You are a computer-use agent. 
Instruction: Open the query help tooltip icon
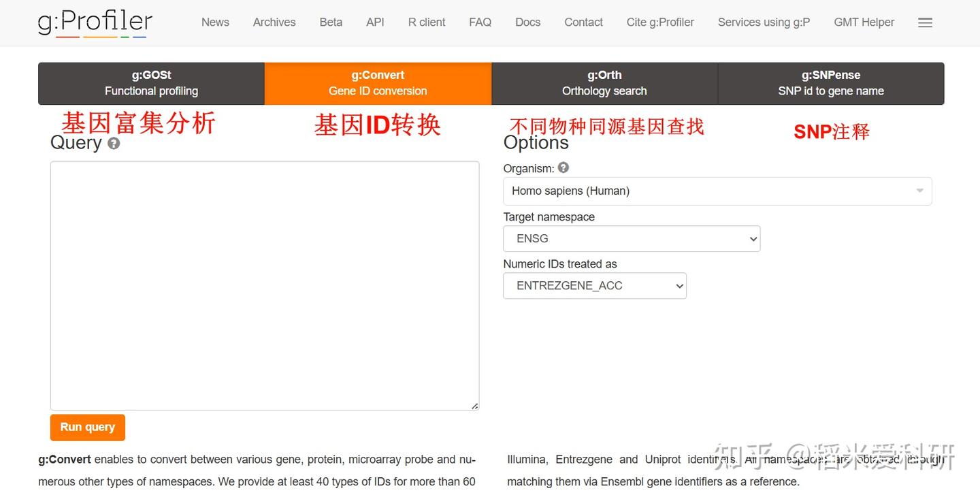click(x=114, y=143)
